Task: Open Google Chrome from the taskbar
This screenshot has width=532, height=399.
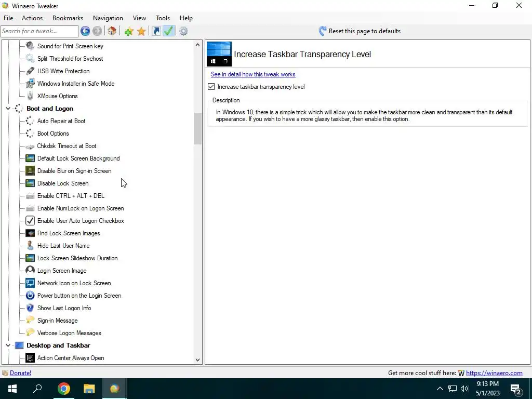Action: point(63,389)
